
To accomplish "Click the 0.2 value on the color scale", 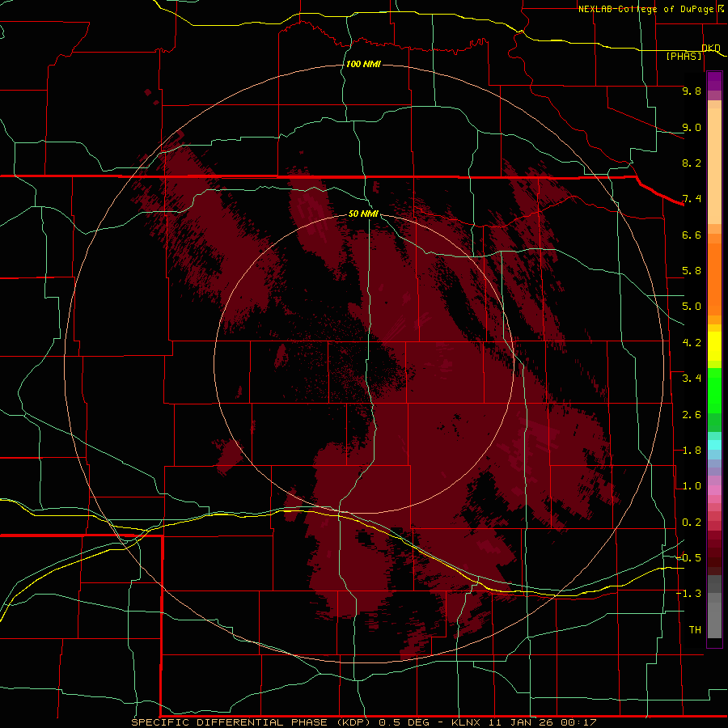I will [x=692, y=523].
